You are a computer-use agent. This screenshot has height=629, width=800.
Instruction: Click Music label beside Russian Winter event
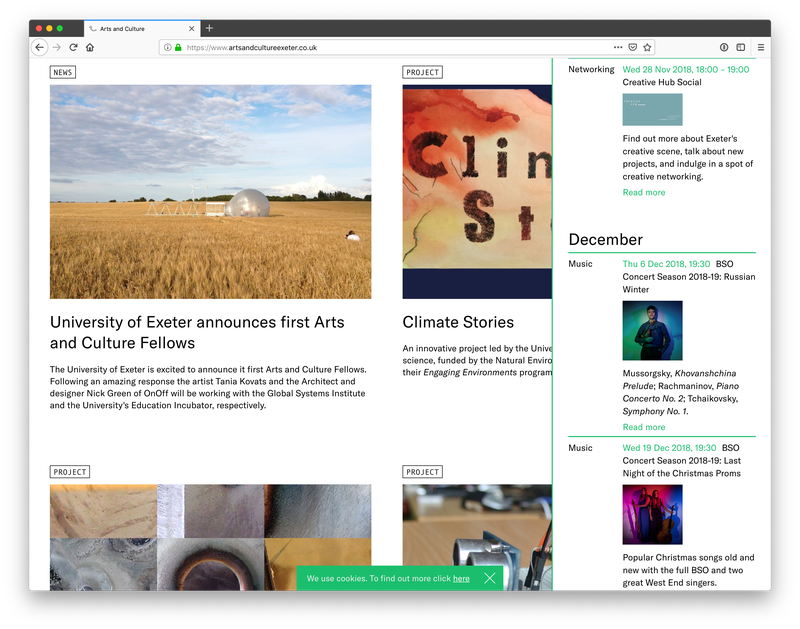coord(581,264)
